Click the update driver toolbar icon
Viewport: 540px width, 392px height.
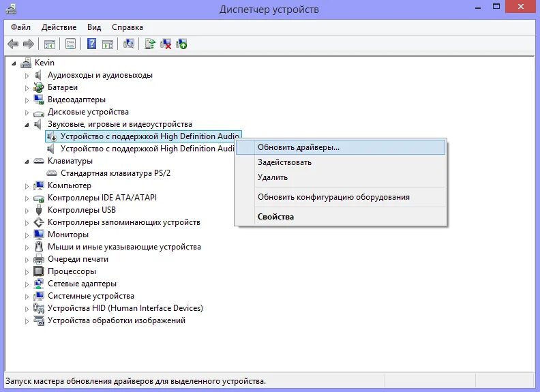coord(150,44)
